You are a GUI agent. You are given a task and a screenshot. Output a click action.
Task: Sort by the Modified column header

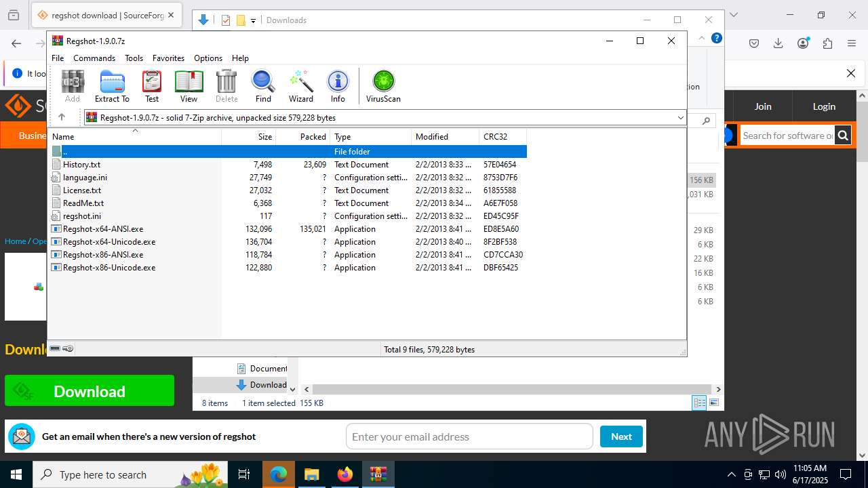pos(445,136)
